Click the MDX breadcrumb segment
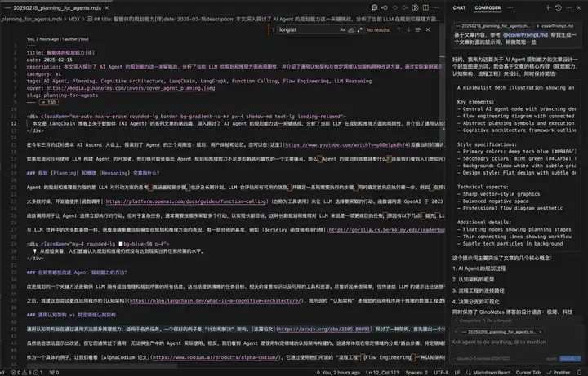588x376 pixels. (x=73, y=19)
